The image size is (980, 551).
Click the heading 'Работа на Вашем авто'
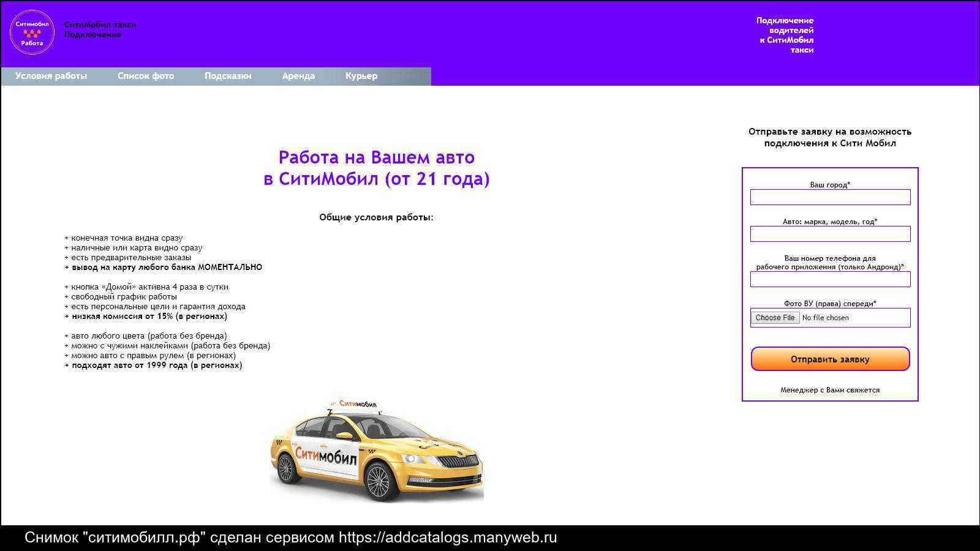[x=376, y=157]
